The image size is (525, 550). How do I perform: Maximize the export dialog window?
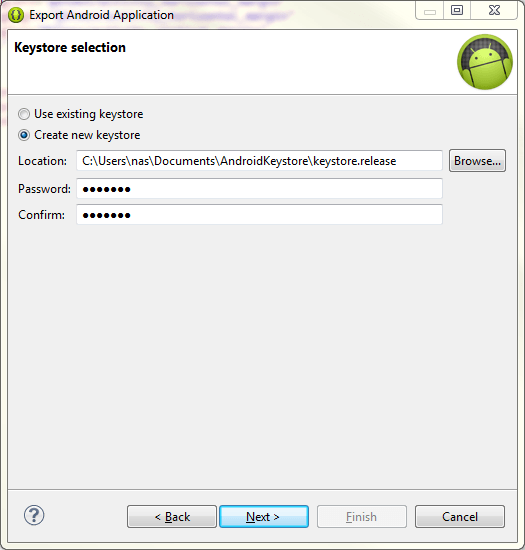pyautogui.click(x=457, y=10)
